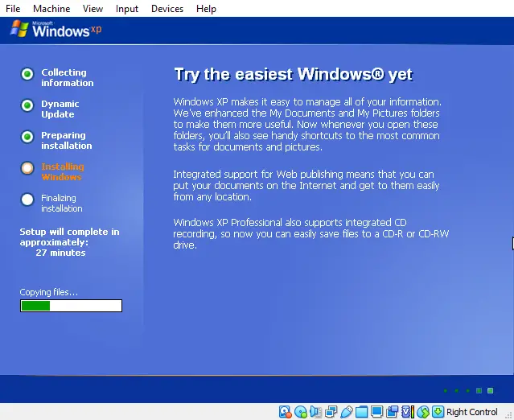Click the mouse integration status icon
514x420 pixels.
pos(423,412)
